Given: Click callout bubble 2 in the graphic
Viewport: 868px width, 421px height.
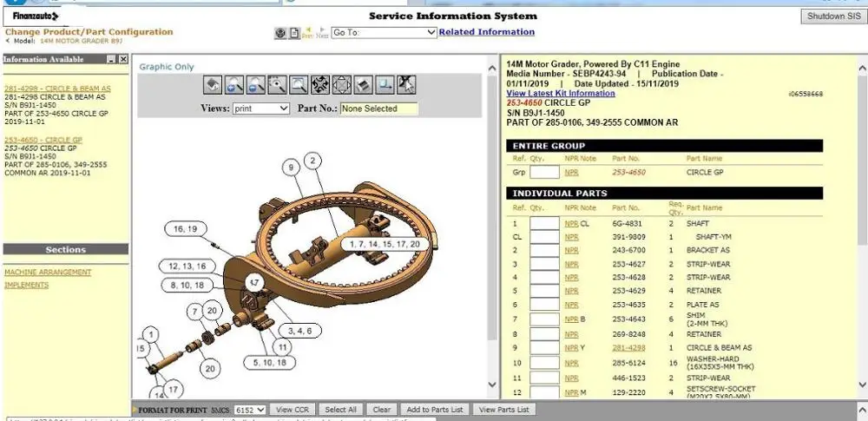Looking at the screenshot, I should 312,161.
